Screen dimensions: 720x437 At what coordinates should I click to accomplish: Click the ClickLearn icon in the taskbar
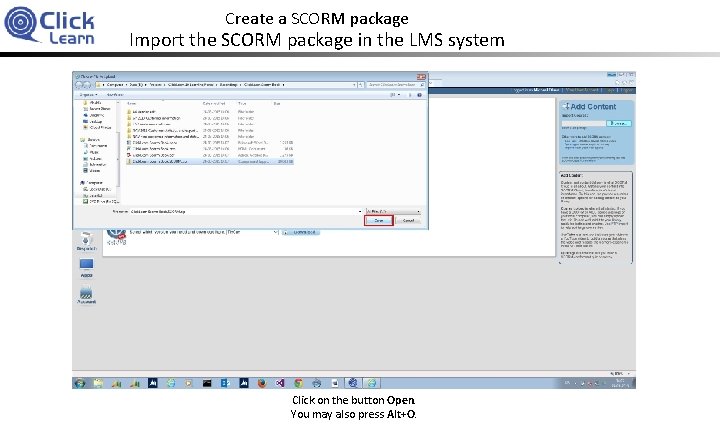[353, 383]
